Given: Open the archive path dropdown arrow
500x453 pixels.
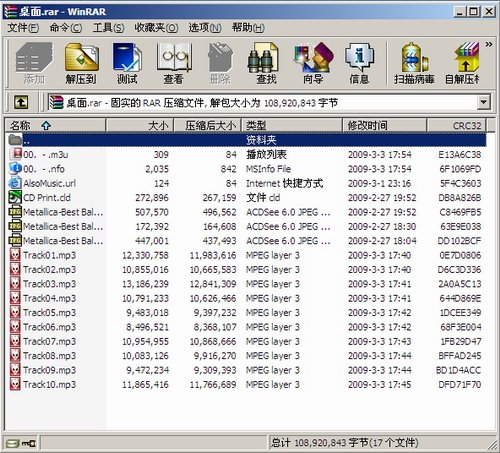Looking at the screenshot, I should click(484, 102).
